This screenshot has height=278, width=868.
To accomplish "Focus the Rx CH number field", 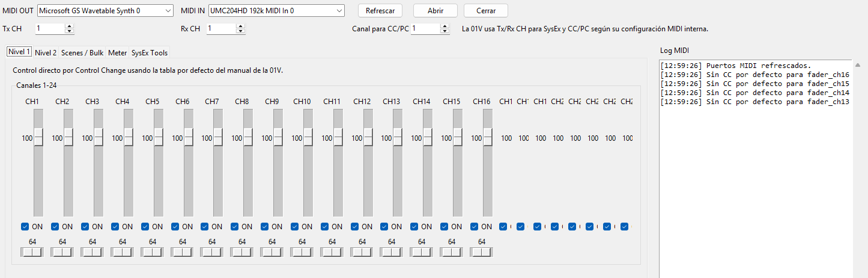I will [221, 28].
